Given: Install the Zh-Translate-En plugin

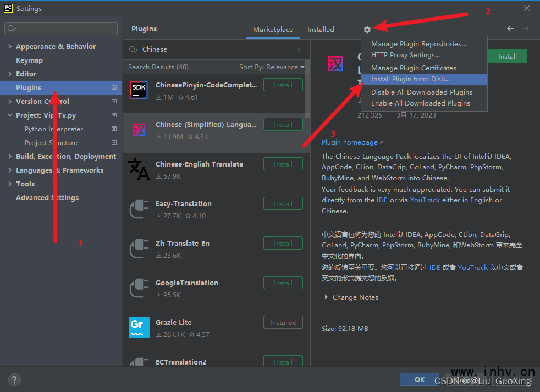Looking at the screenshot, I should tap(283, 244).
